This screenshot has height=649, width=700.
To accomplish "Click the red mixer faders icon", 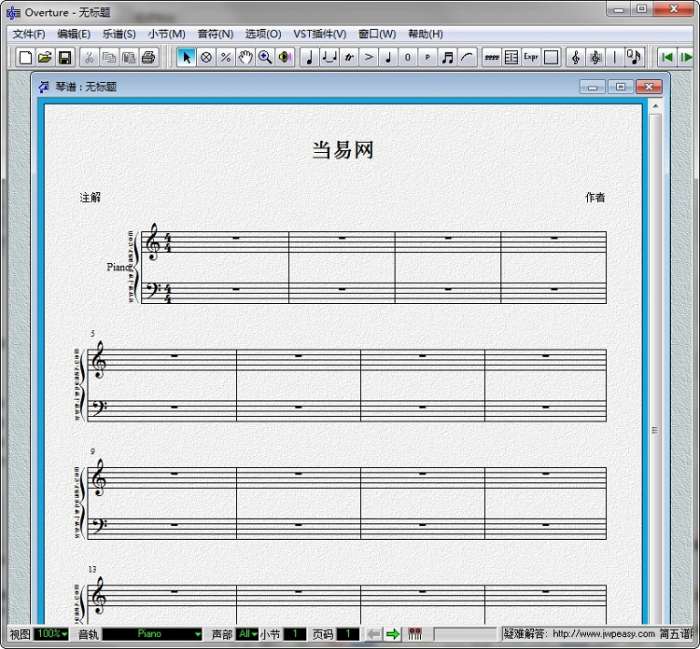I will 415,634.
